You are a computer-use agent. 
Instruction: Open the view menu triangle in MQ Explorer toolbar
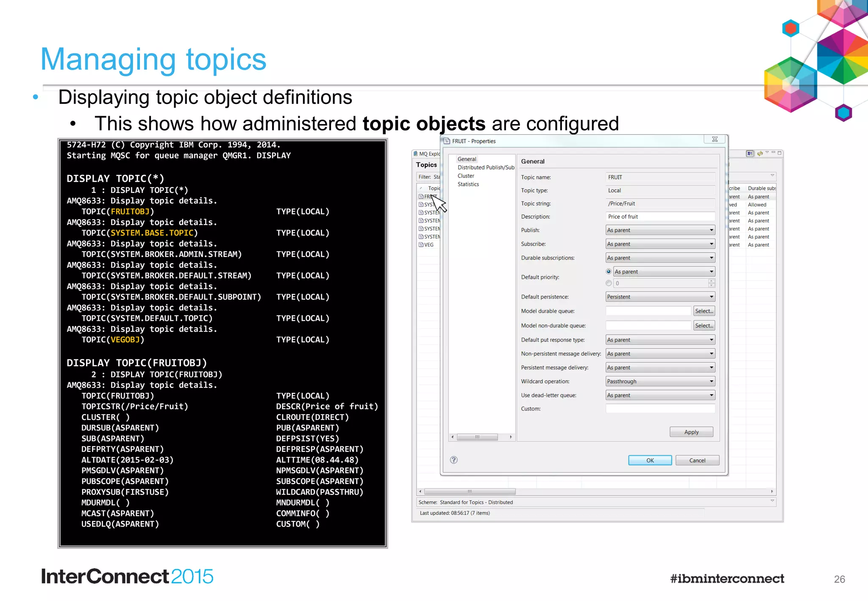click(x=767, y=153)
